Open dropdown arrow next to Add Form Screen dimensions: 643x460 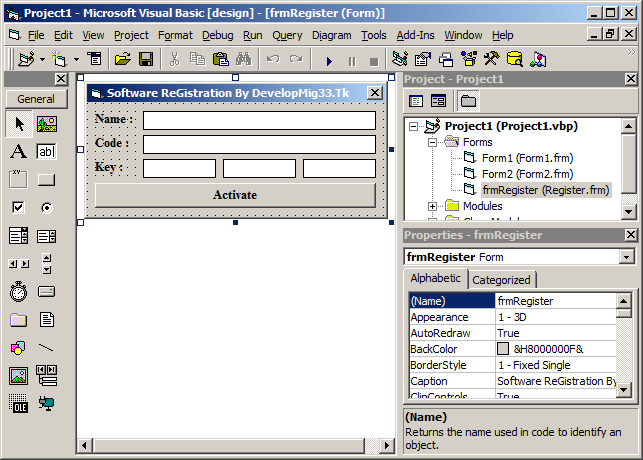point(76,59)
